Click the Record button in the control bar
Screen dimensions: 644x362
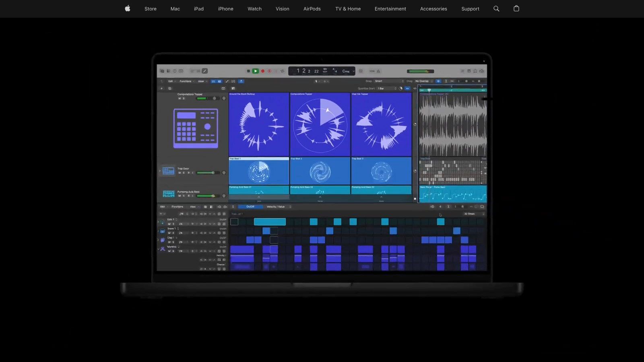[x=263, y=71]
